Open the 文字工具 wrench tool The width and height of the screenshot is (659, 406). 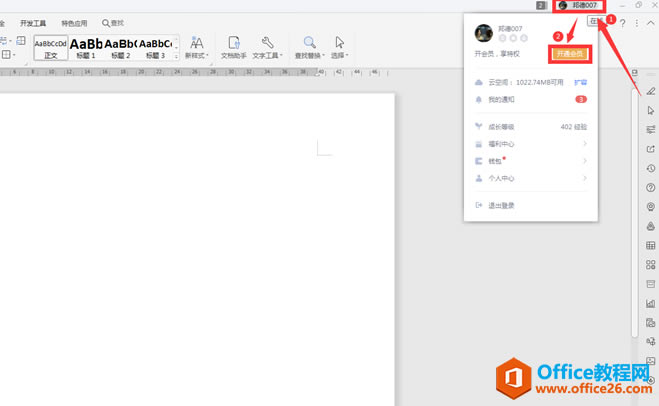[267, 43]
